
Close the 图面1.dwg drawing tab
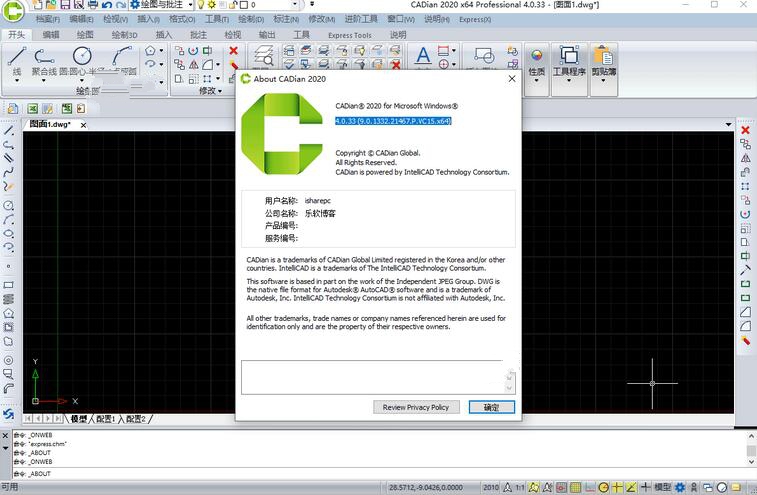(x=83, y=125)
